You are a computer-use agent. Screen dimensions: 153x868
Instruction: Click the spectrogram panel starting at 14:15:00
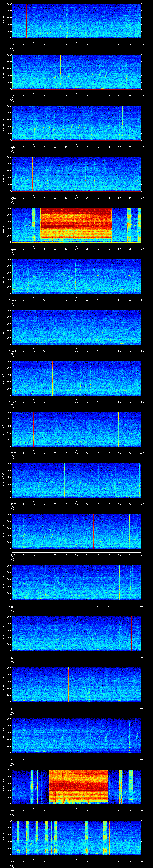(x=77, y=736)
